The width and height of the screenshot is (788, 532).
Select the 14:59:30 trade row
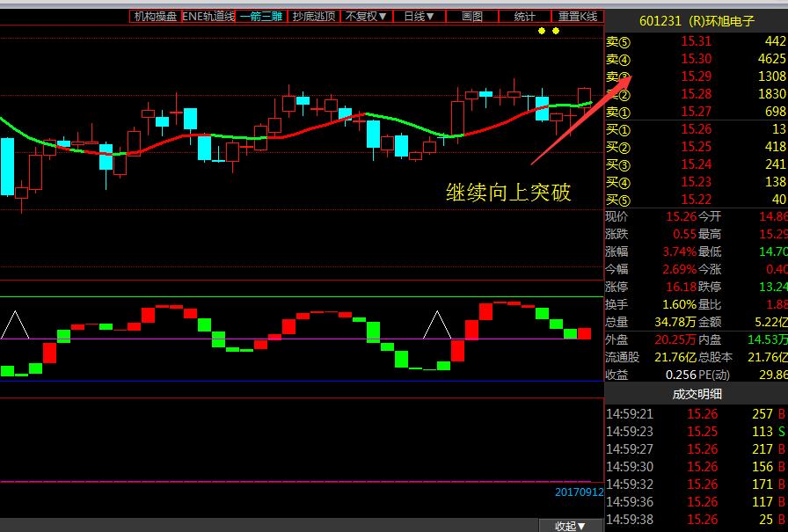[696, 467]
